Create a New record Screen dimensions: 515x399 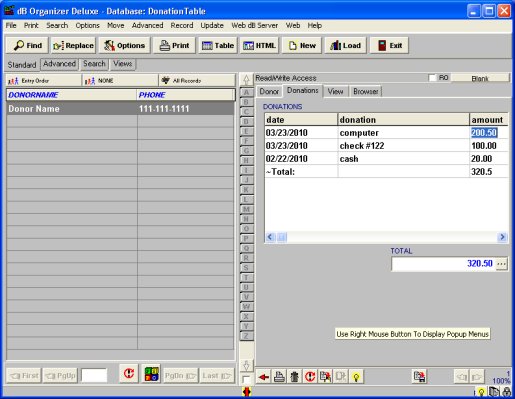tap(302, 45)
